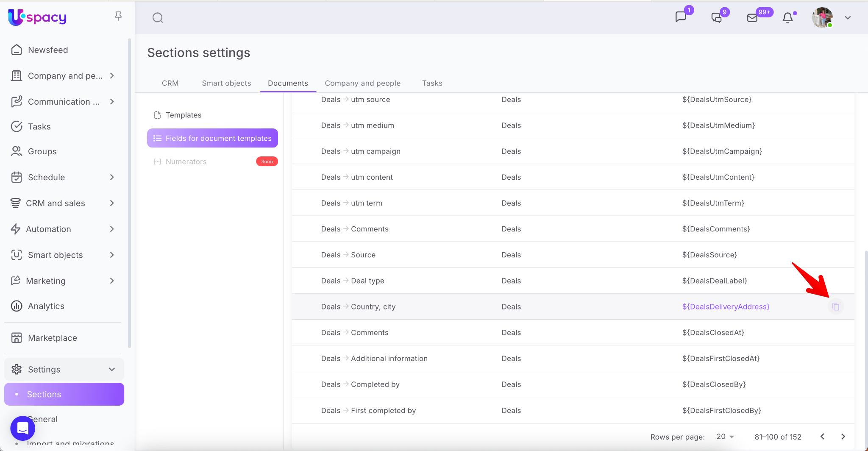The image size is (868, 451).
Task: Expand the CRM and sales menu
Action: [x=112, y=203]
